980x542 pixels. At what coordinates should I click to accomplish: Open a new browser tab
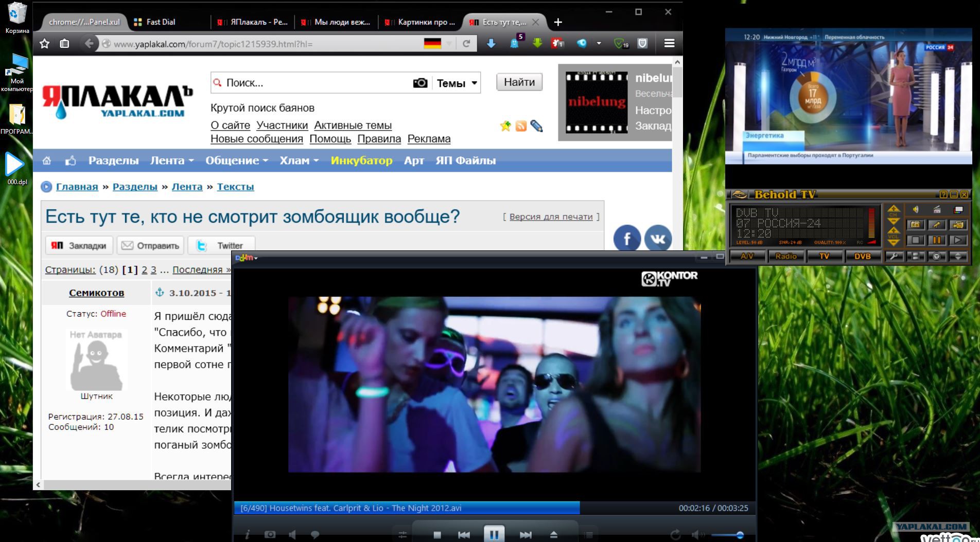558,22
